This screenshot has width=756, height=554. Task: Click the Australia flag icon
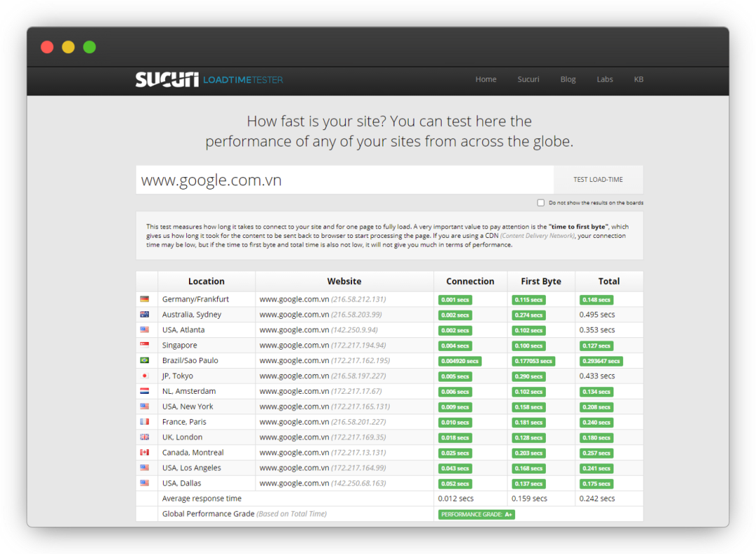[145, 315]
